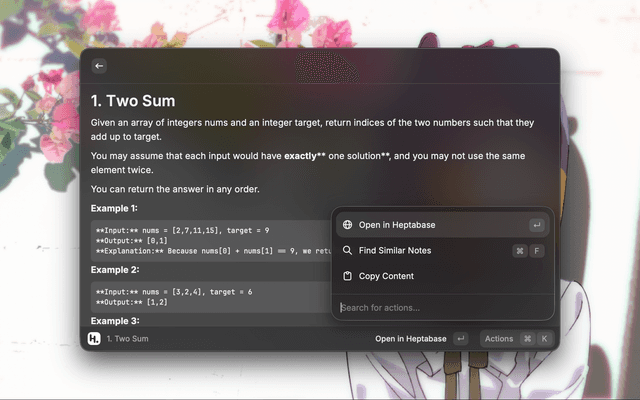
Task: Choose the Find Similar Notes action
Action: click(395, 251)
